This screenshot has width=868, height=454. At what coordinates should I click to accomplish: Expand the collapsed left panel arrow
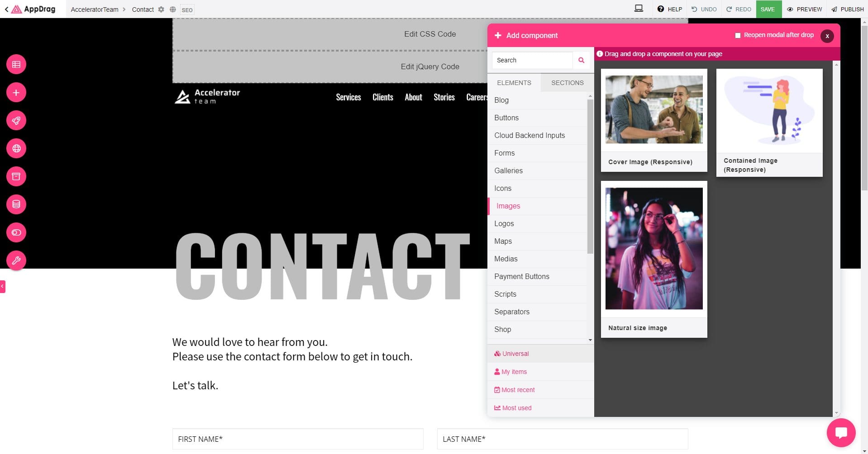(2, 286)
